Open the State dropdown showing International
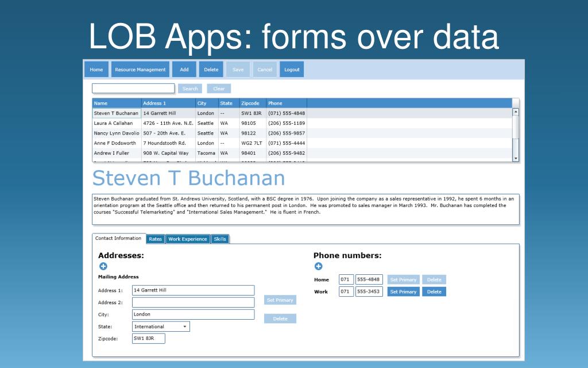588x368 pixels. (161, 327)
